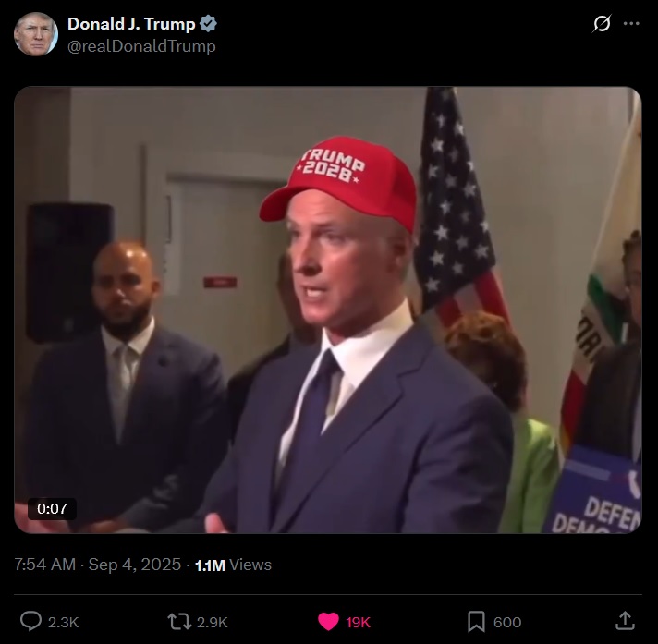
Task: Open the @realDonaldTrump handle link
Action: (141, 45)
